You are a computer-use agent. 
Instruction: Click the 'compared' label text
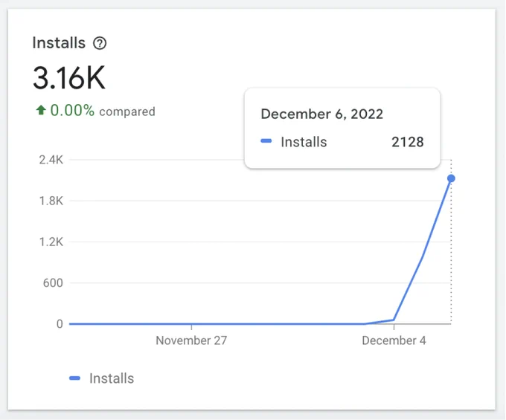tap(127, 112)
